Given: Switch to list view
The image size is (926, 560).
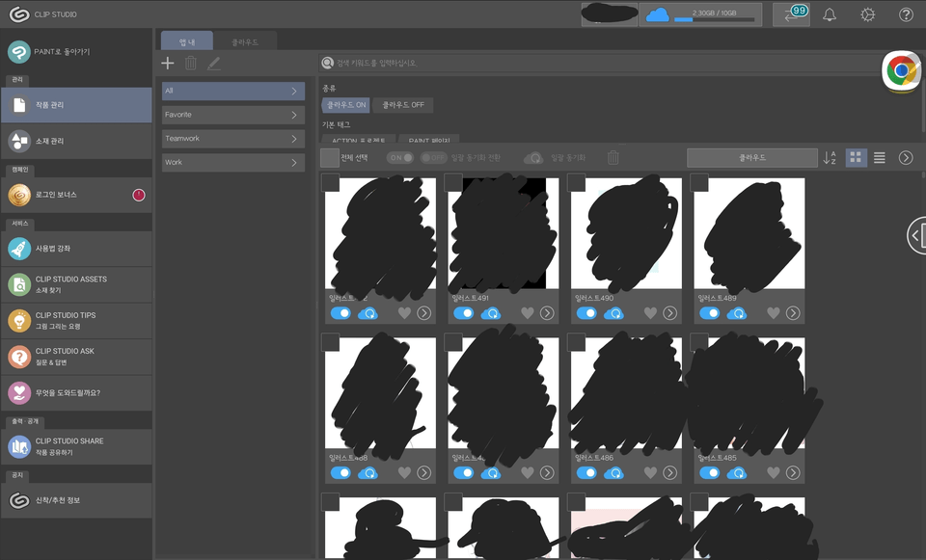Looking at the screenshot, I should [880, 157].
